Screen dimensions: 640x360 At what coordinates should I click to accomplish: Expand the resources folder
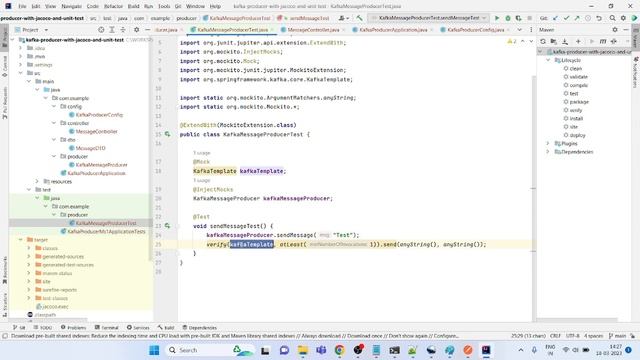pos(37,181)
